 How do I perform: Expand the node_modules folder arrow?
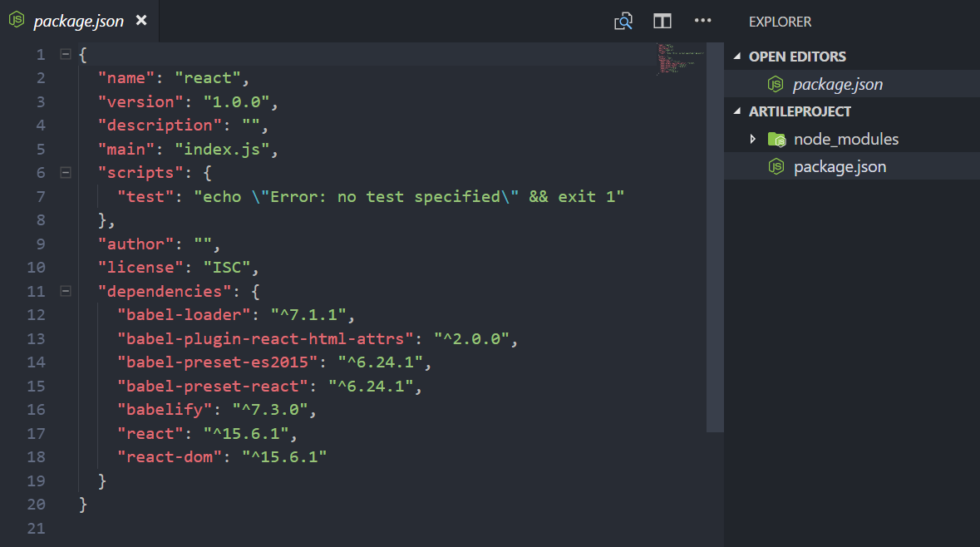tap(753, 140)
